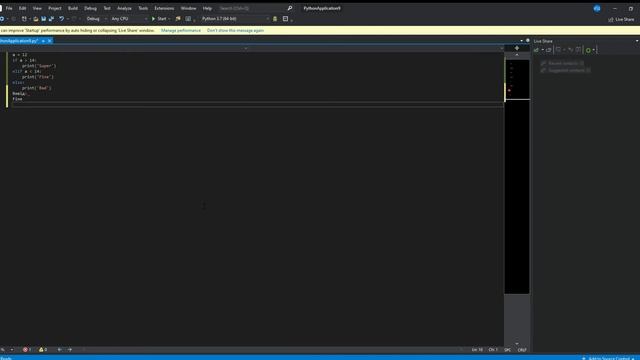This screenshot has width=640, height=360.
Task: Open the Project menu
Action: [55, 8]
